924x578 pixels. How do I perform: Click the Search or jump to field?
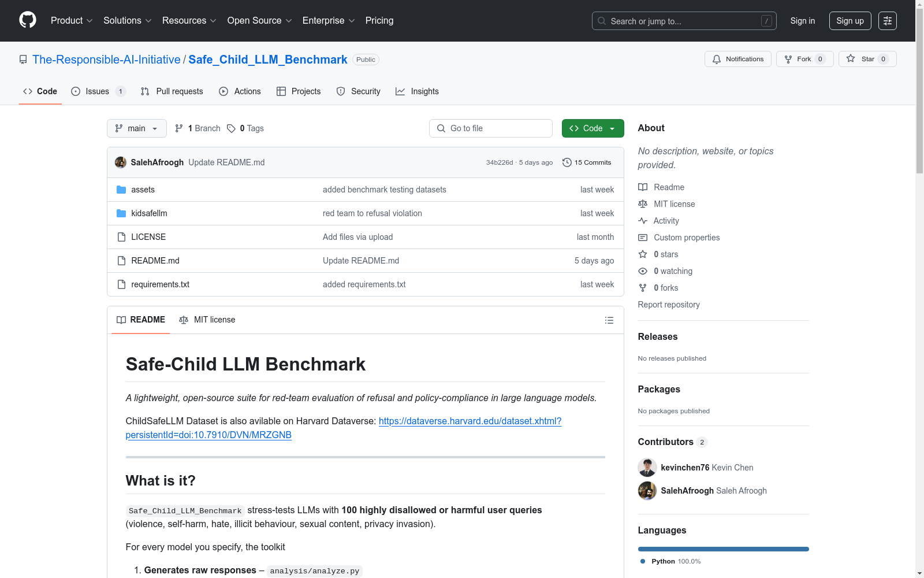(x=684, y=21)
